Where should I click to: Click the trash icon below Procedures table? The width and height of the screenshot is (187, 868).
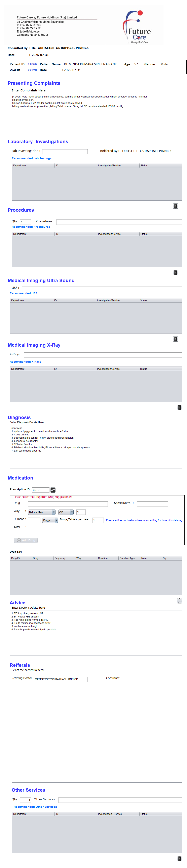pos(175,273)
